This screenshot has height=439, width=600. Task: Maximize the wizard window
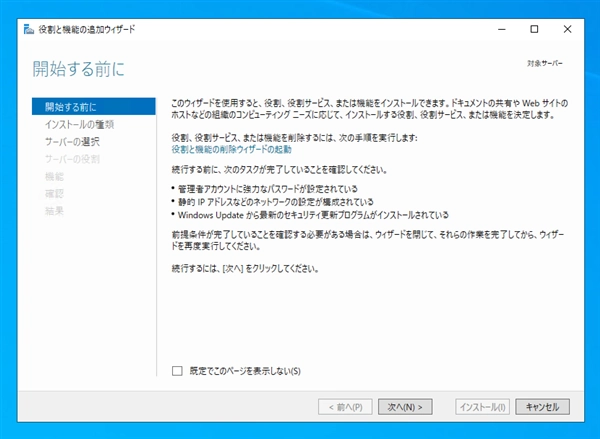[x=535, y=29]
